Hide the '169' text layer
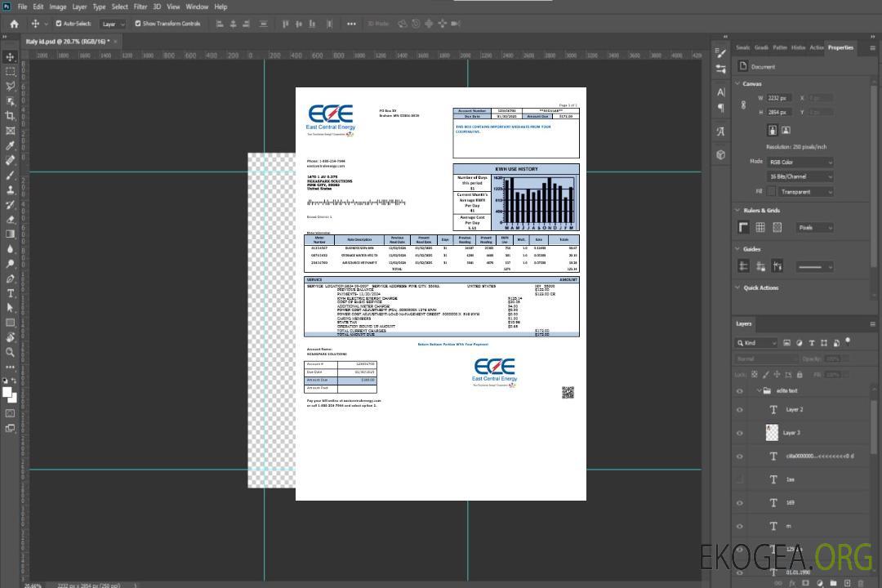This screenshot has width=882, height=588. click(x=740, y=503)
